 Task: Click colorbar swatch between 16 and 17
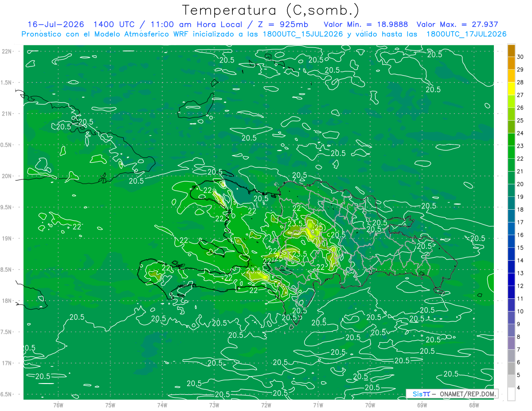[511, 229]
